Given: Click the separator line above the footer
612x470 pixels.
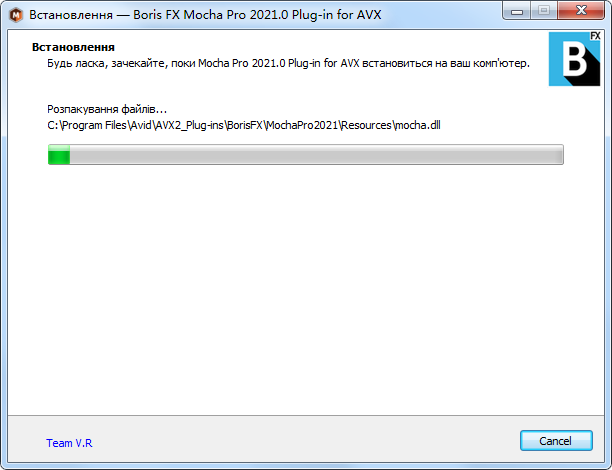Looking at the screenshot, I should click(x=306, y=415).
